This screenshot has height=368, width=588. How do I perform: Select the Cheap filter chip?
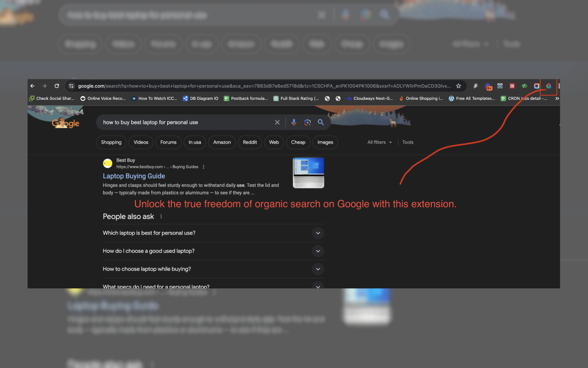(x=298, y=143)
